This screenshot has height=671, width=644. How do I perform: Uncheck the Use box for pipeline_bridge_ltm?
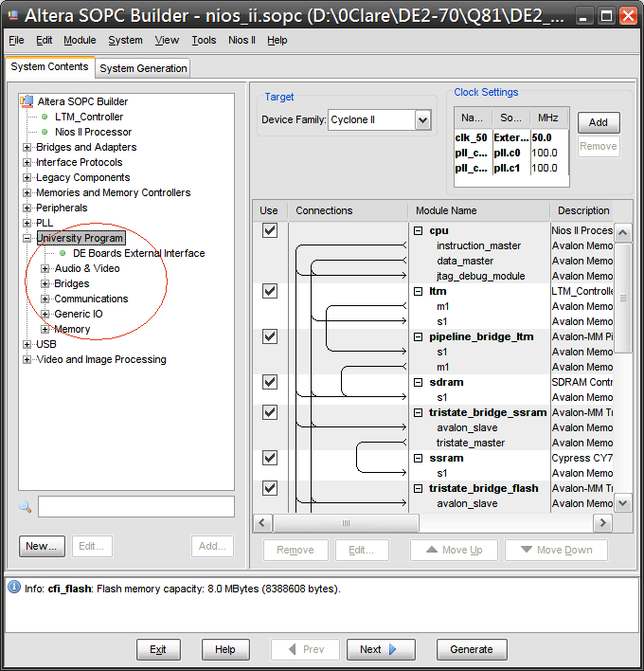269,336
